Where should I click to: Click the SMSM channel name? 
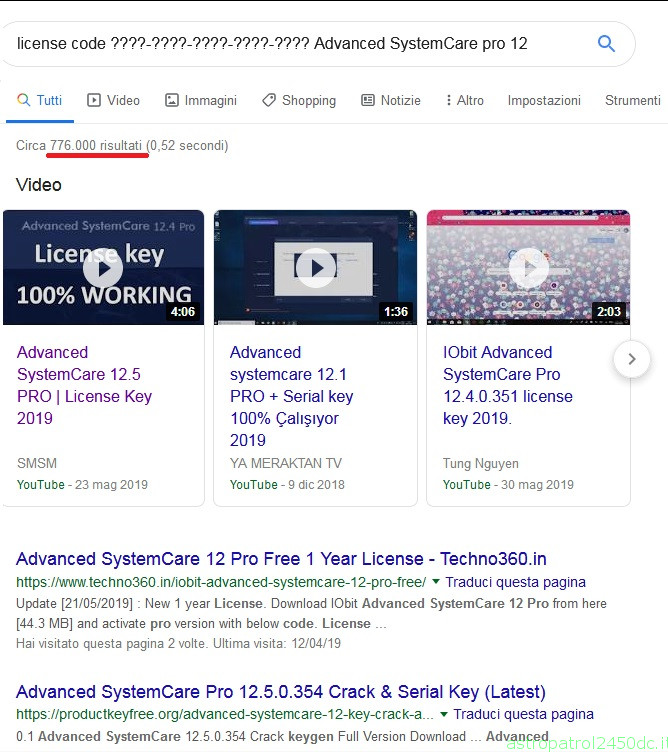click(x=37, y=463)
